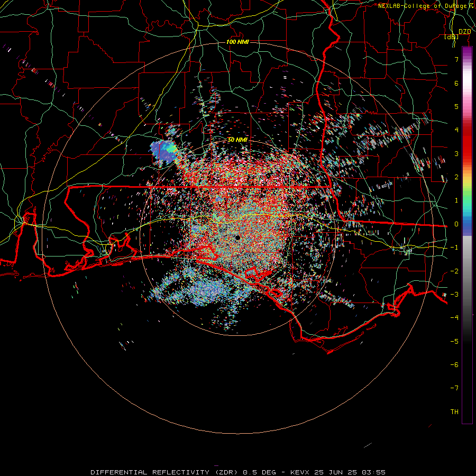Click the "7" value on the dB scale
Screen dimensions: 476x476
pos(456,59)
